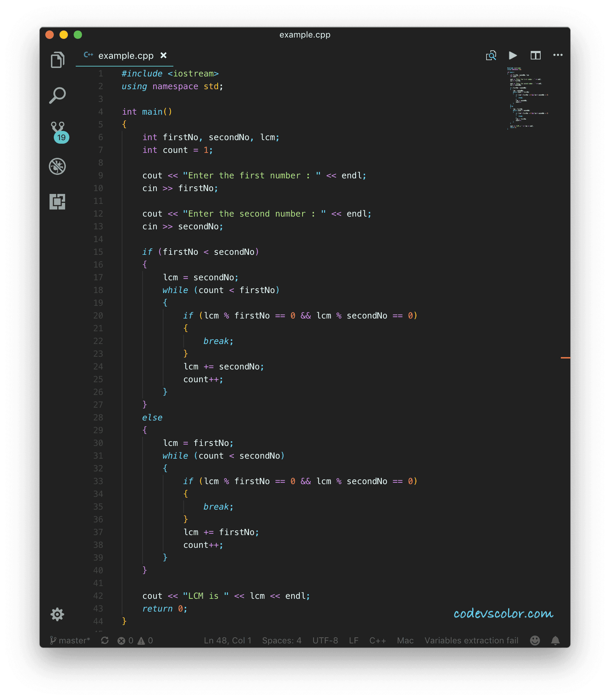This screenshot has width=610, height=700.
Task: Open the notifications bell
Action: tap(555, 641)
